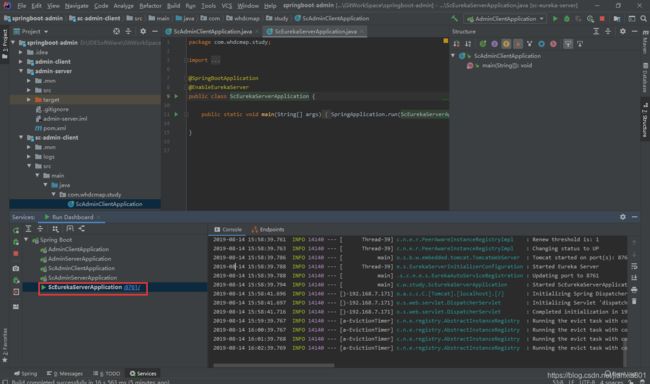Expand the logs folder
650x384 pixels.
tap(29, 157)
